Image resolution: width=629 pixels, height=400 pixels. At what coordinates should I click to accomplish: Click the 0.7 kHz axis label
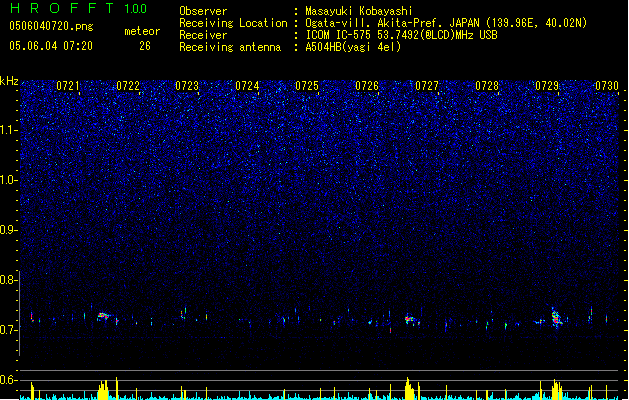point(9,330)
